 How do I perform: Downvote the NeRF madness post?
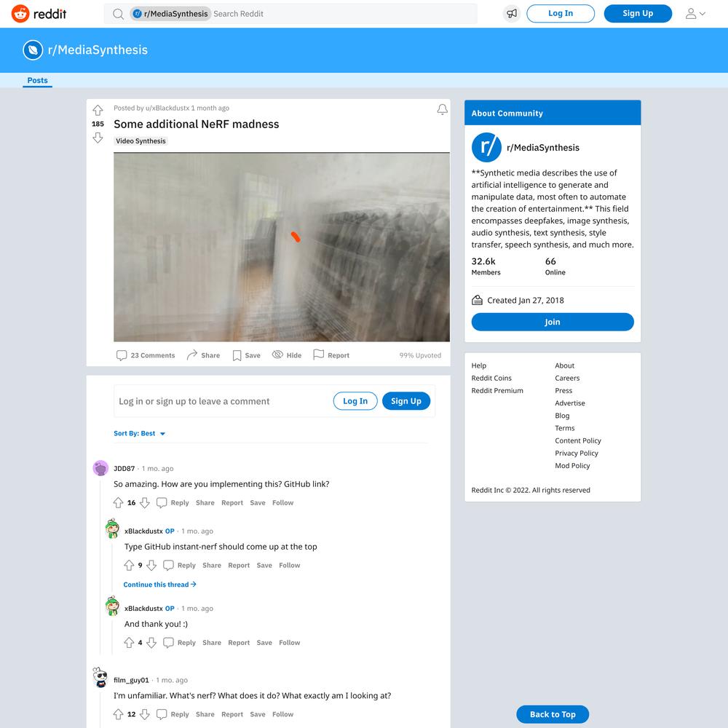(x=98, y=138)
